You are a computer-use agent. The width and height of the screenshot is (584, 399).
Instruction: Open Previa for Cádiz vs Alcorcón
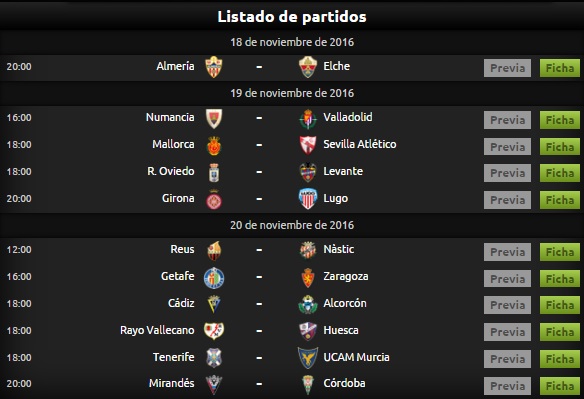[x=507, y=305]
